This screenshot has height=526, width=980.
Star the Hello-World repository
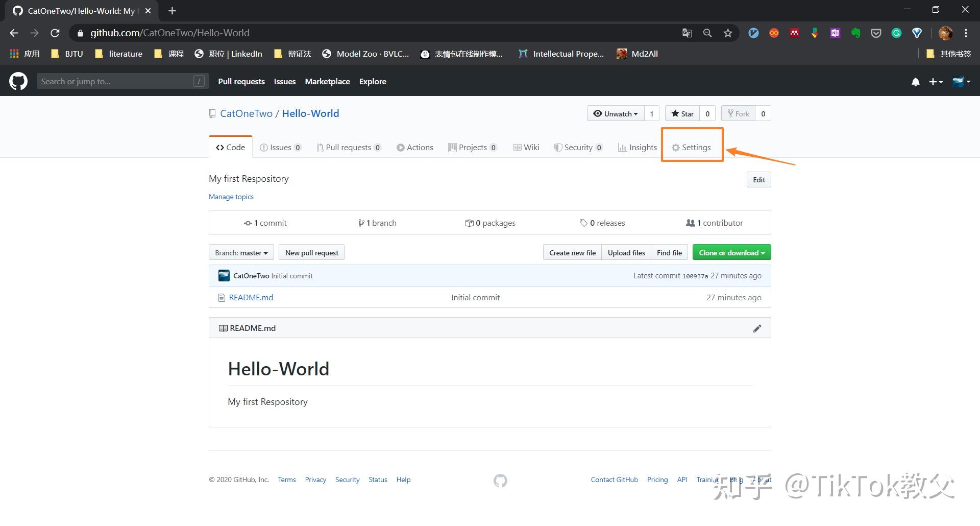coord(682,114)
